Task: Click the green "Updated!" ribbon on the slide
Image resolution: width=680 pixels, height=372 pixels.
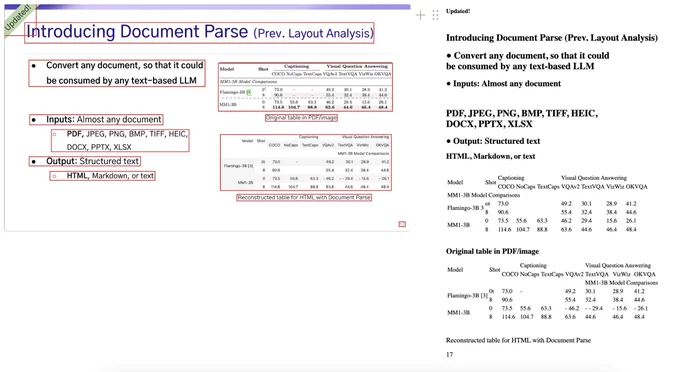Action: tap(18, 18)
